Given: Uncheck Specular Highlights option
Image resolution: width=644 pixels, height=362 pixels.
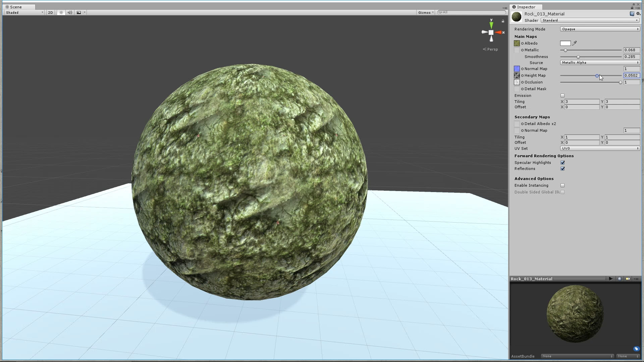Looking at the screenshot, I should (x=562, y=163).
